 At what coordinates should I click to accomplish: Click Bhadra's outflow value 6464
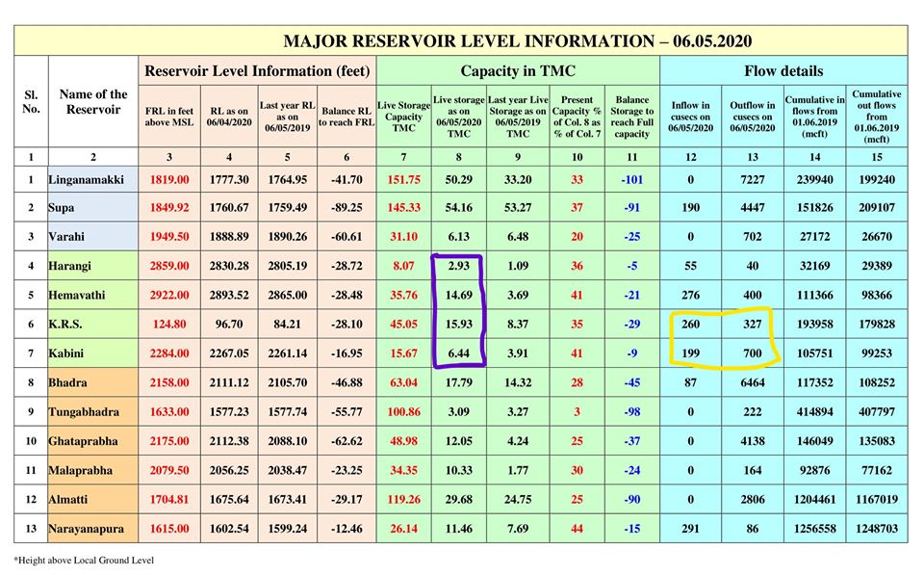(x=753, y=383)
